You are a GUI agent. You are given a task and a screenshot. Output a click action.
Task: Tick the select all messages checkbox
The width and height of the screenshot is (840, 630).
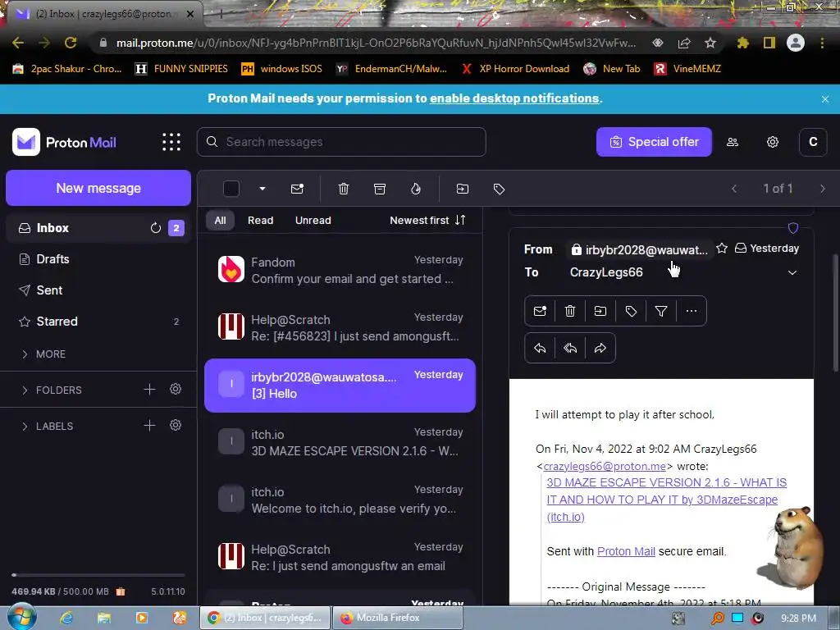click(231, 189)
